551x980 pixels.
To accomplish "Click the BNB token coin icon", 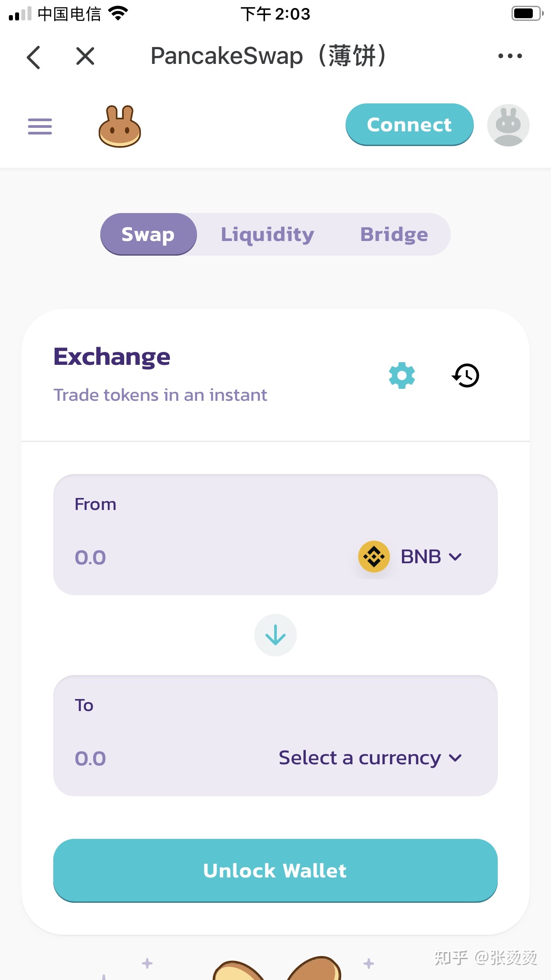I will tap(374, 557).
